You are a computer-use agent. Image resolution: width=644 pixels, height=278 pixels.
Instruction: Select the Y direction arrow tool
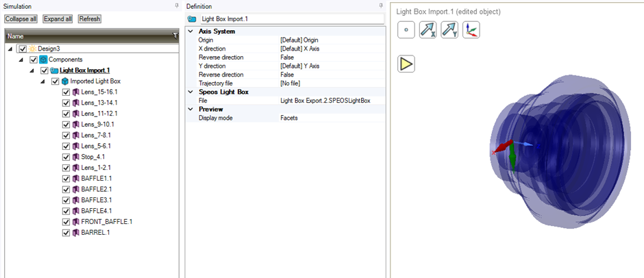449,30
